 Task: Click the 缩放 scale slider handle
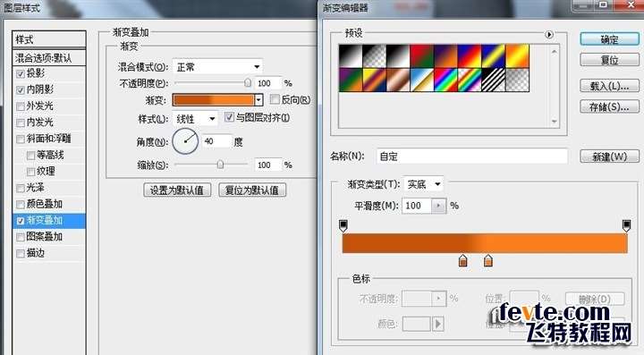220,165
